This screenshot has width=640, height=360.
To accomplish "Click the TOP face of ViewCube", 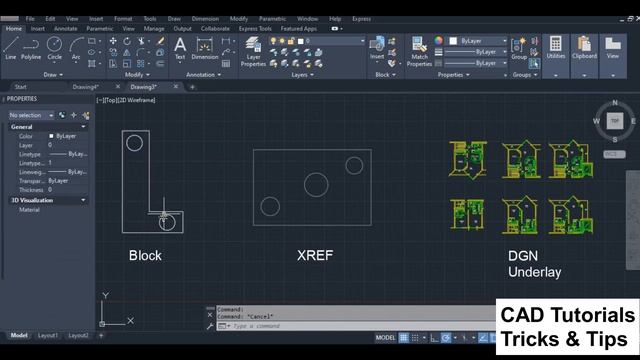I will point(615,121).
